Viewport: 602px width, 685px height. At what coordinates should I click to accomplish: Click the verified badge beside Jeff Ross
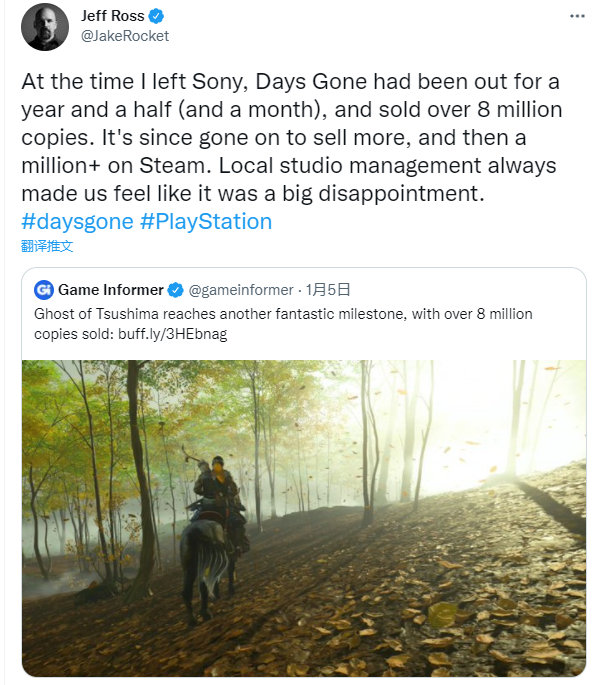[156, 16]
